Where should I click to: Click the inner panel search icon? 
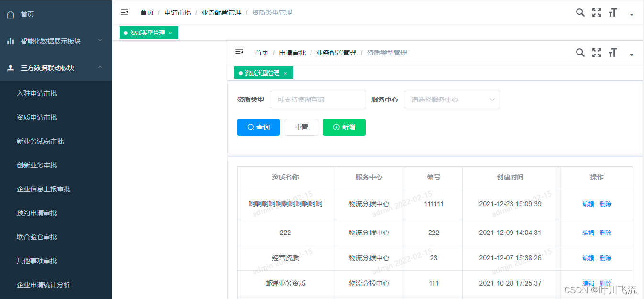tap(580, 53)
